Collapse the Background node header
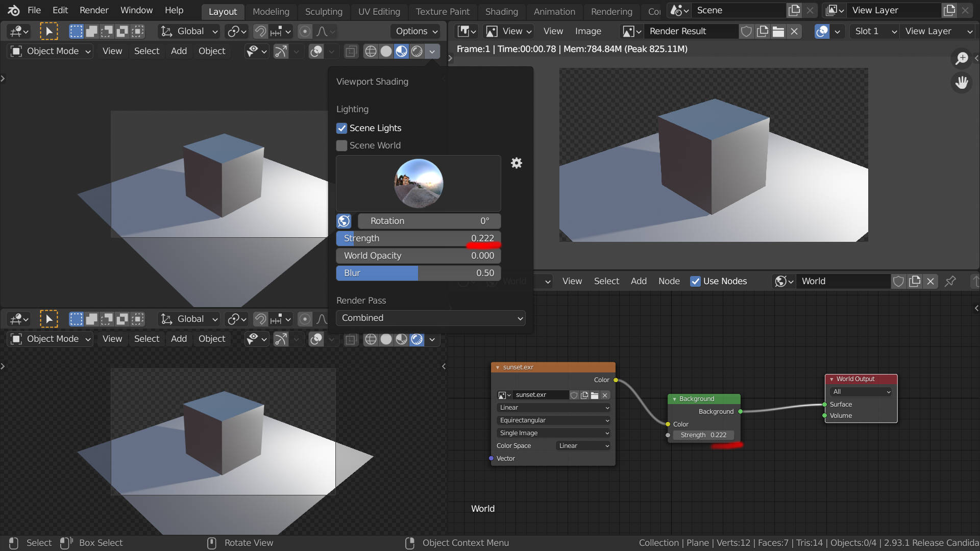 coord(675,398)
